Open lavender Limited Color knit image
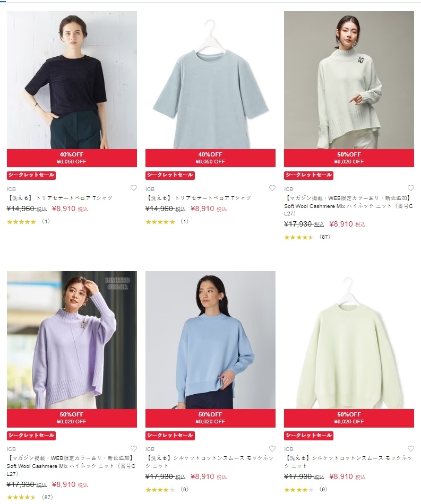This screenshot has width=421, height=504. [x=72, y=340]
